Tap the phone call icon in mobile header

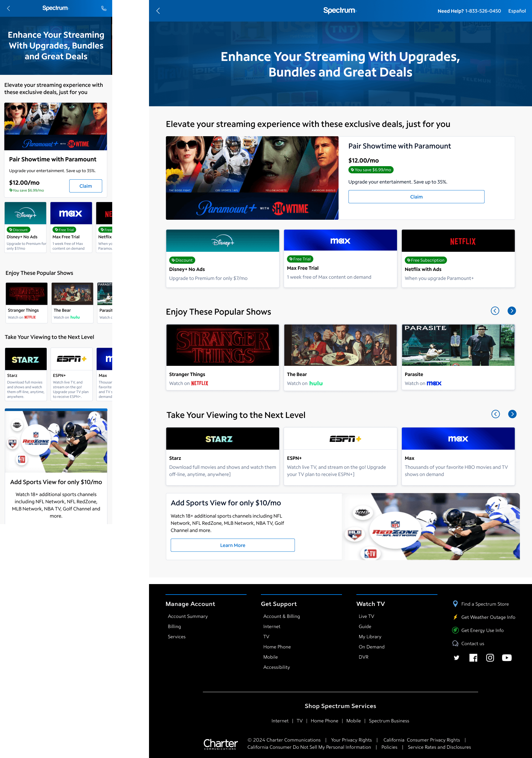point(104,8)
